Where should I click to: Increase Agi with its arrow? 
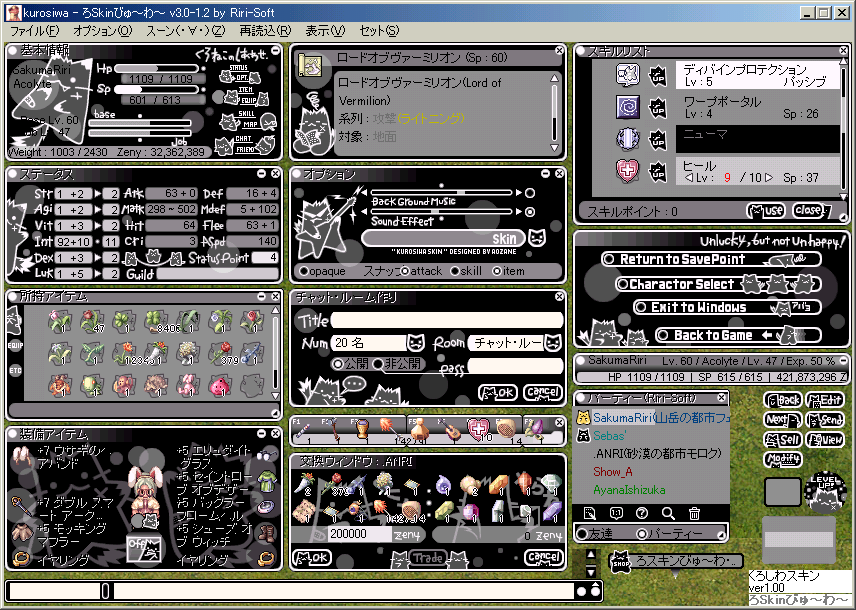pyautogui.click(x=98, y=210)
